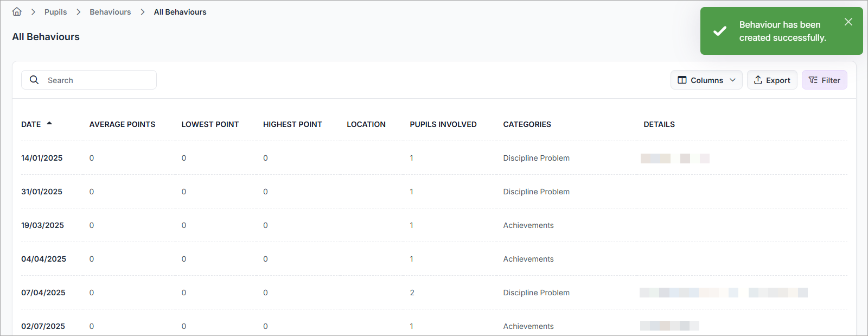Click the success checkmark icon
The height and width of the screenshot is (336, 868).
(x=719, y=31)
